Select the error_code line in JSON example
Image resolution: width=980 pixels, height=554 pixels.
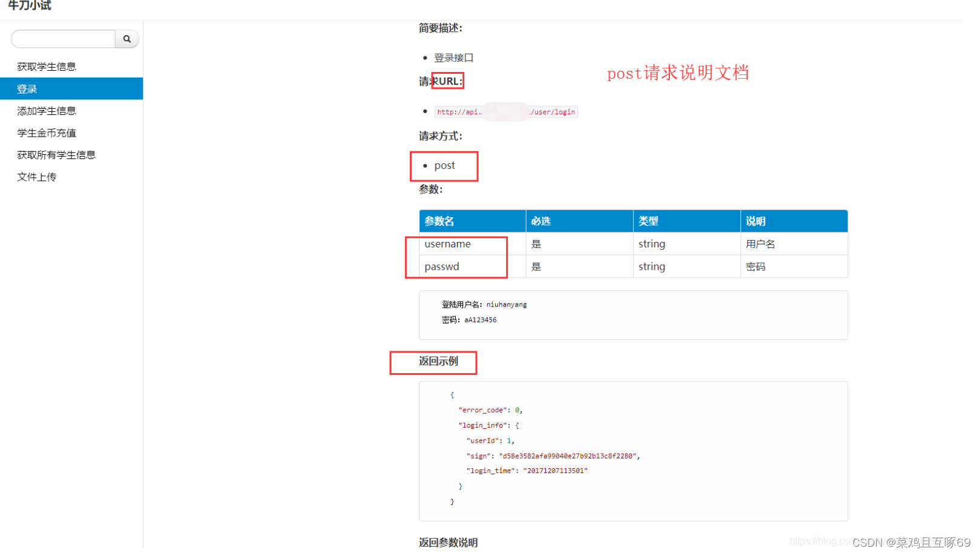click(x=490, y=409)
